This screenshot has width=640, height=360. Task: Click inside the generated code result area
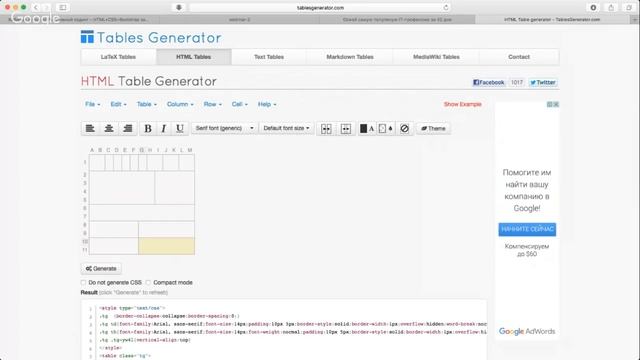coord(284,331)
